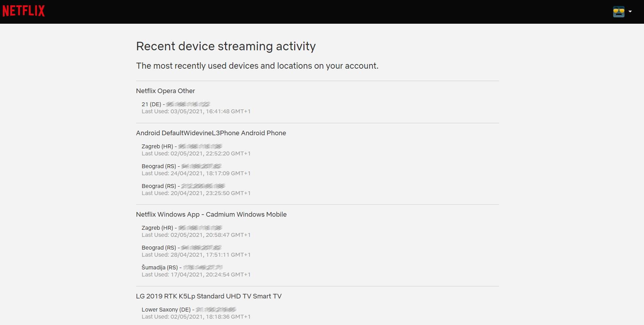The image size is (644, 325).
Task: Select the 21 (DE) location entry
Action: (x=152, y=104)
